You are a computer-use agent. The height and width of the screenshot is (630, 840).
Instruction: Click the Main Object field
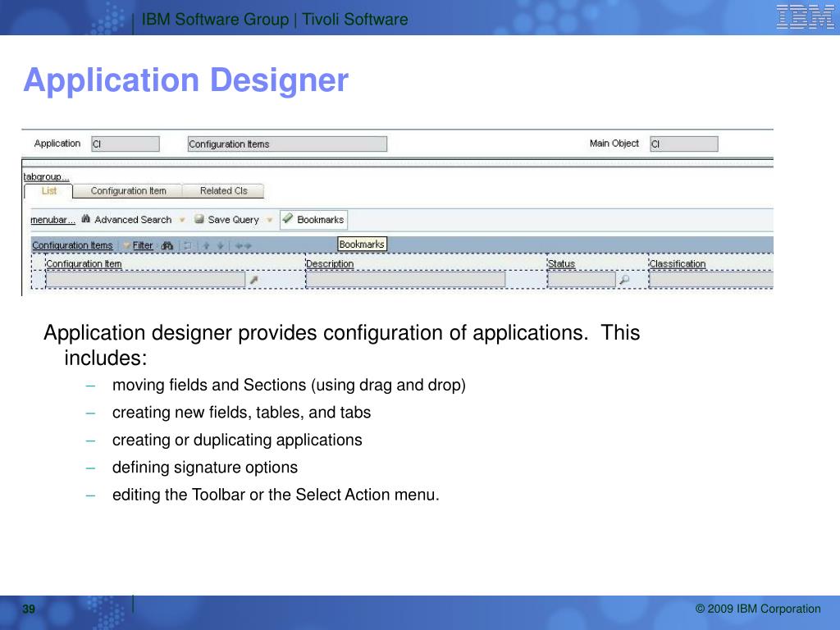683,144
